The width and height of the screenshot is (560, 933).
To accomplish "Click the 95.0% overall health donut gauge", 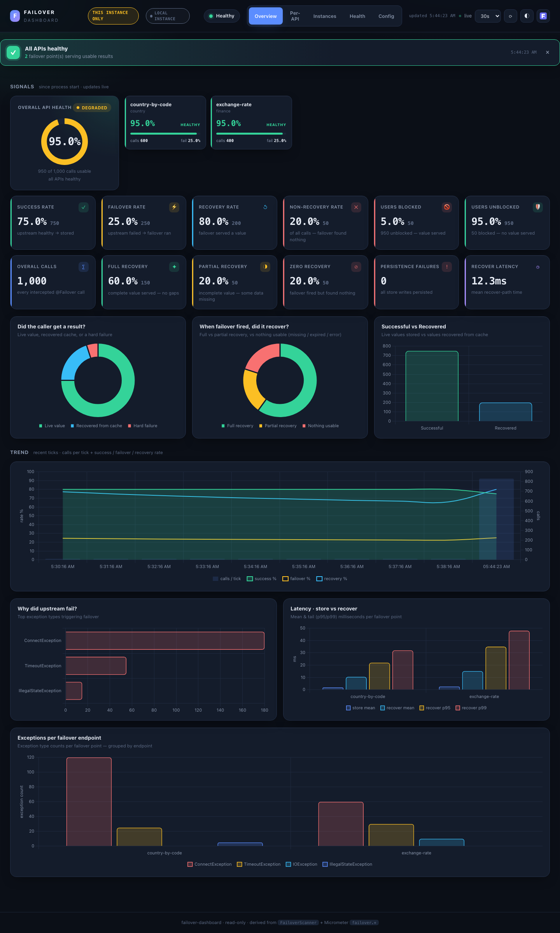I will [x=65, y=142].
